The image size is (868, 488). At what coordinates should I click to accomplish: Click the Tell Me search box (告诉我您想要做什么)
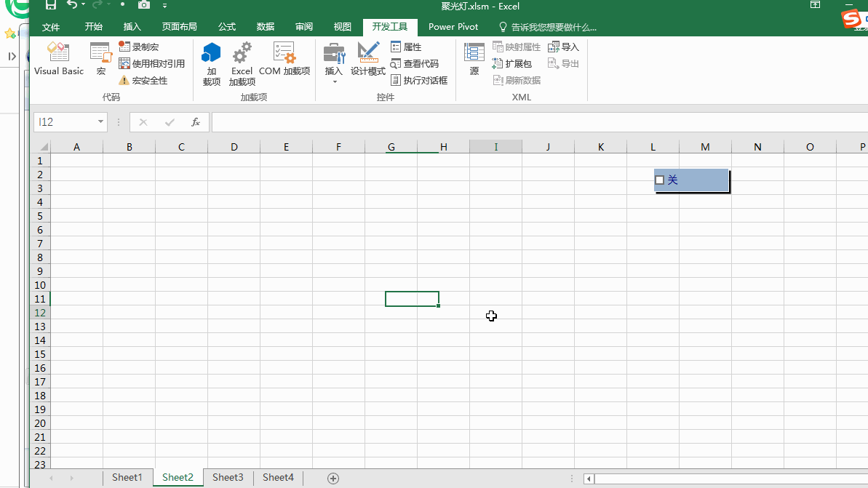pos(548,27)
